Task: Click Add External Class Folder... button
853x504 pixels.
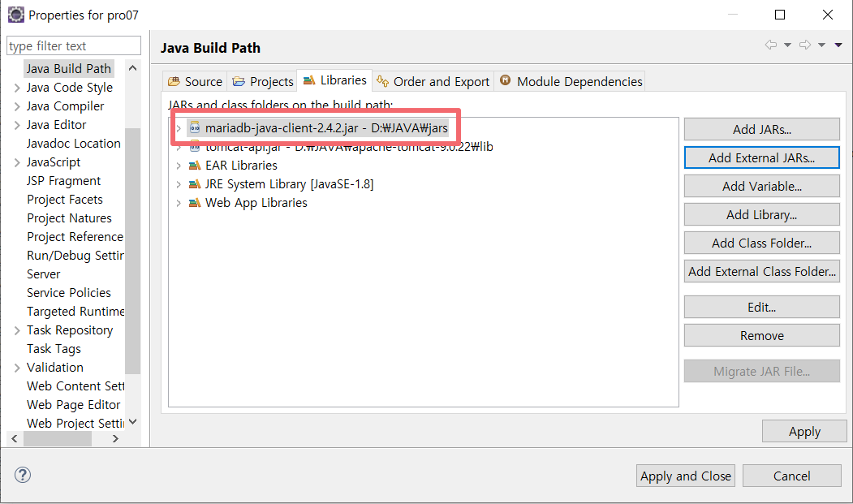Action: coord(761,271)
